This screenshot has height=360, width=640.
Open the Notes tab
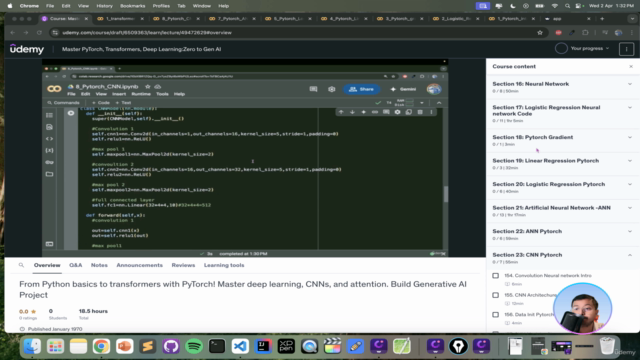[99, 265]
